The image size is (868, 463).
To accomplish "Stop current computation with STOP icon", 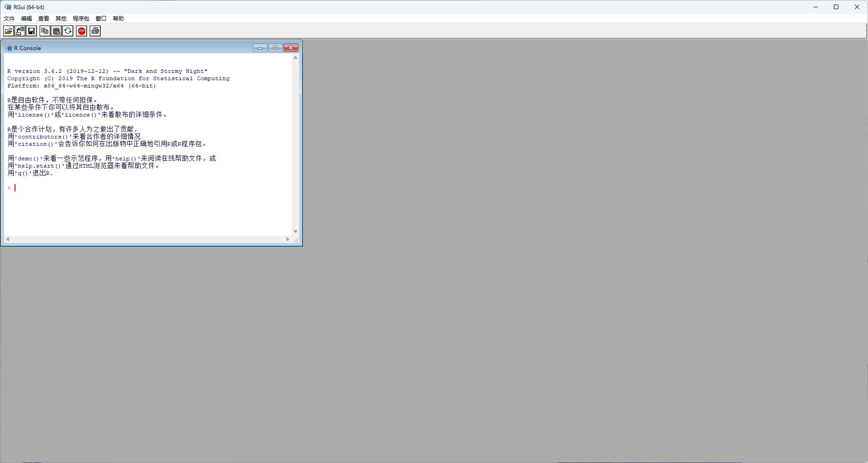I will [x=82, y=31].
